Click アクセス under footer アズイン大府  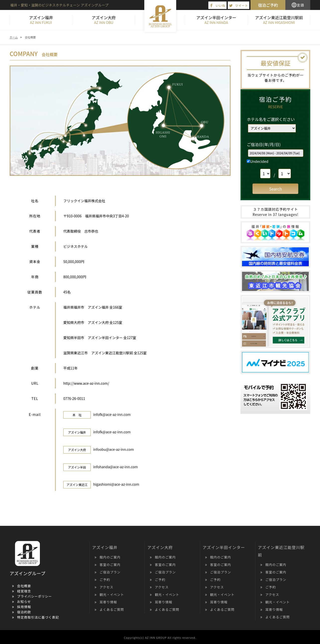click(162, 587)
